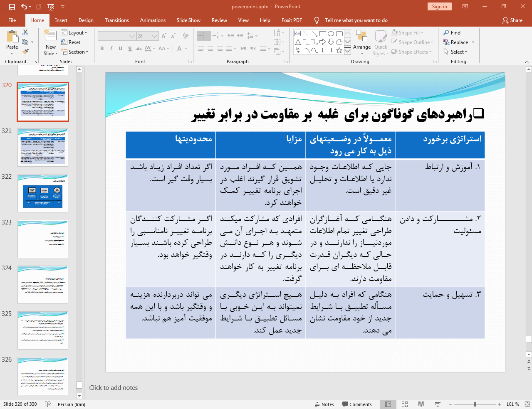Toggle Underline formatting
Image resolution: width=532 pixels, height=409 pixels.
[x=120, y=49]
